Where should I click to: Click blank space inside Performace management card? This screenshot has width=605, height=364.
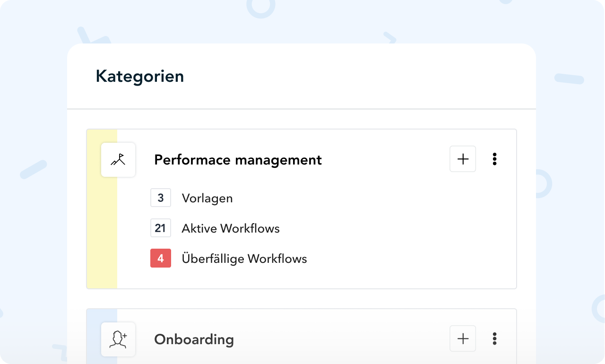402,227
